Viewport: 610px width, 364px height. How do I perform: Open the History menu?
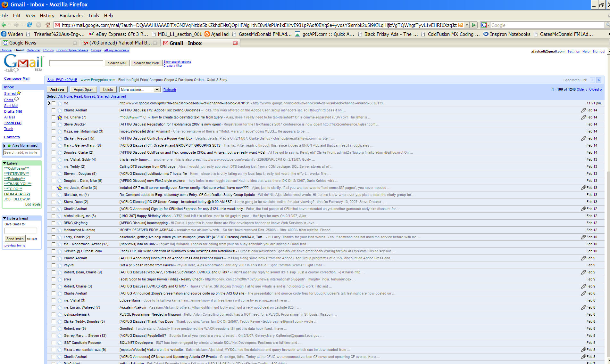pos(47,16)
